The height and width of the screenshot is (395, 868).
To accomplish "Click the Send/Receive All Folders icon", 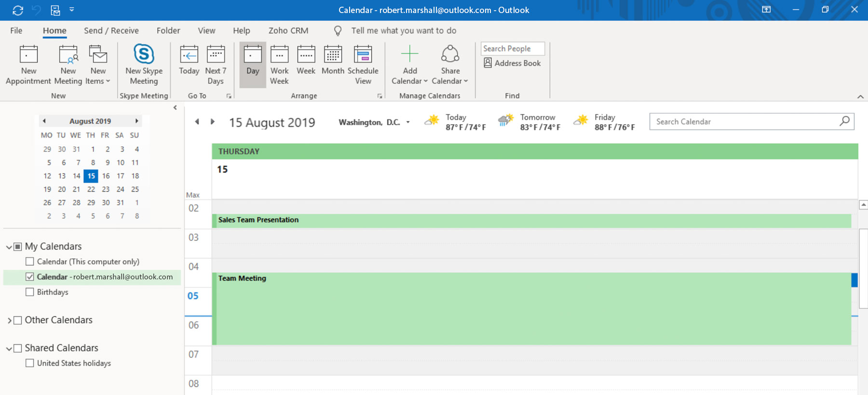I will (18, 10).
